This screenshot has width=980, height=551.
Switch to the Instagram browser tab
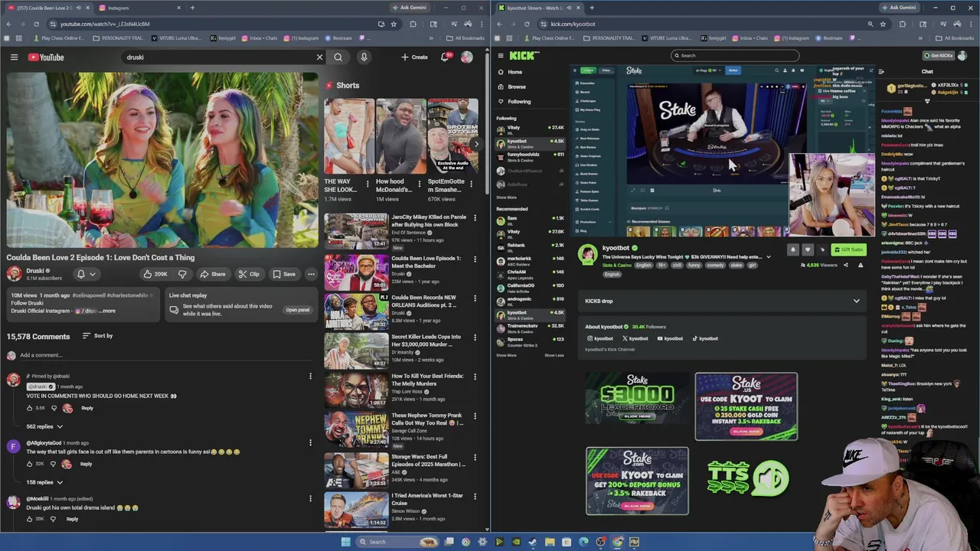pos(138,8)
